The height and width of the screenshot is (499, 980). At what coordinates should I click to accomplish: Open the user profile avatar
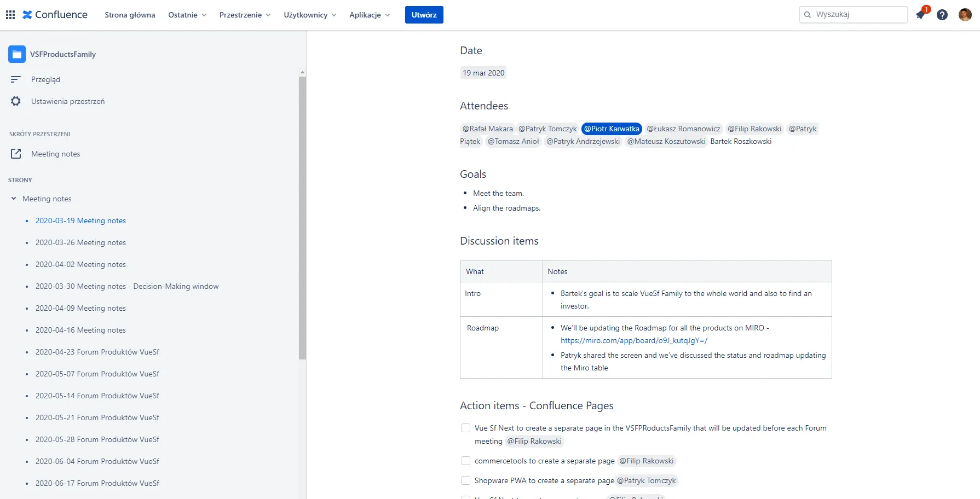(965, 15)
